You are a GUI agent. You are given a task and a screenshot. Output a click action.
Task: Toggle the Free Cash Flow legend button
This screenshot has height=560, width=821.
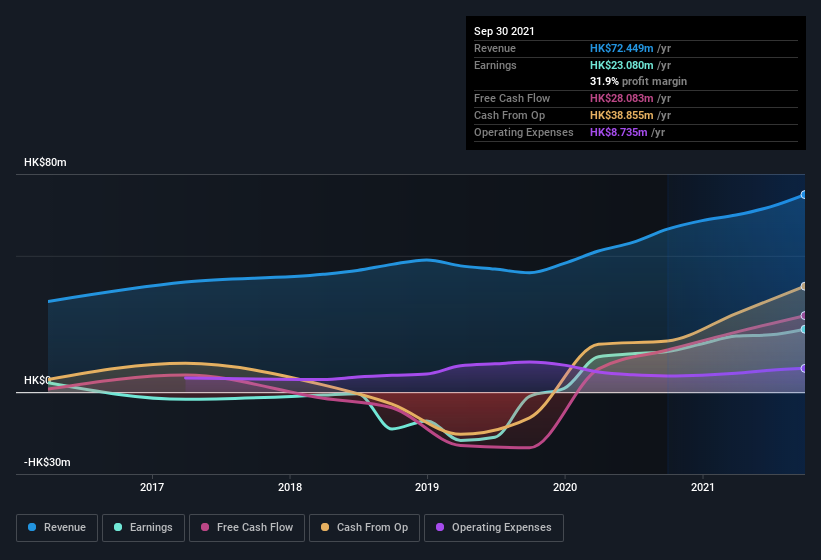[x=247, y=528]
